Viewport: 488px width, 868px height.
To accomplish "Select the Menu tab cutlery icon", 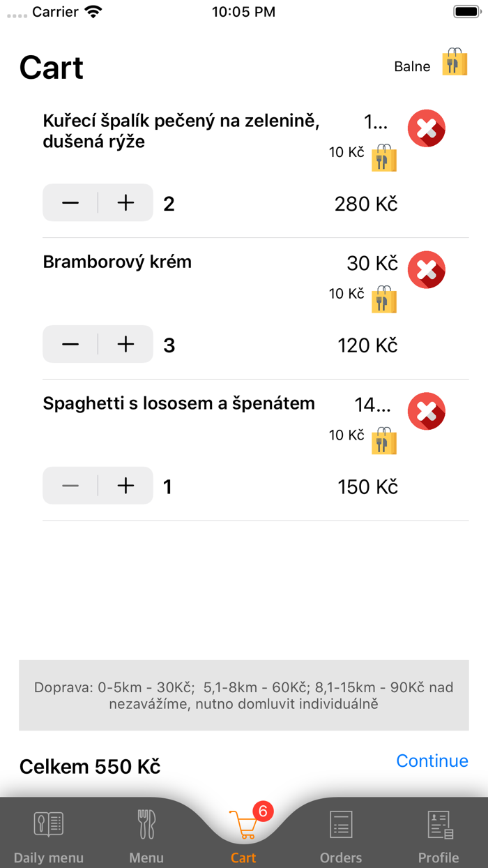I will pos(146,825).
